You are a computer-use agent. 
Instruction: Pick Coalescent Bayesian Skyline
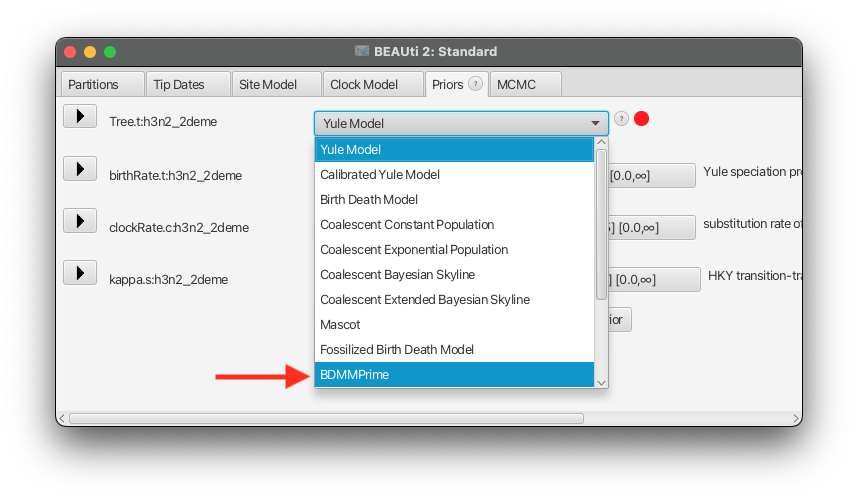click(454, 275)
